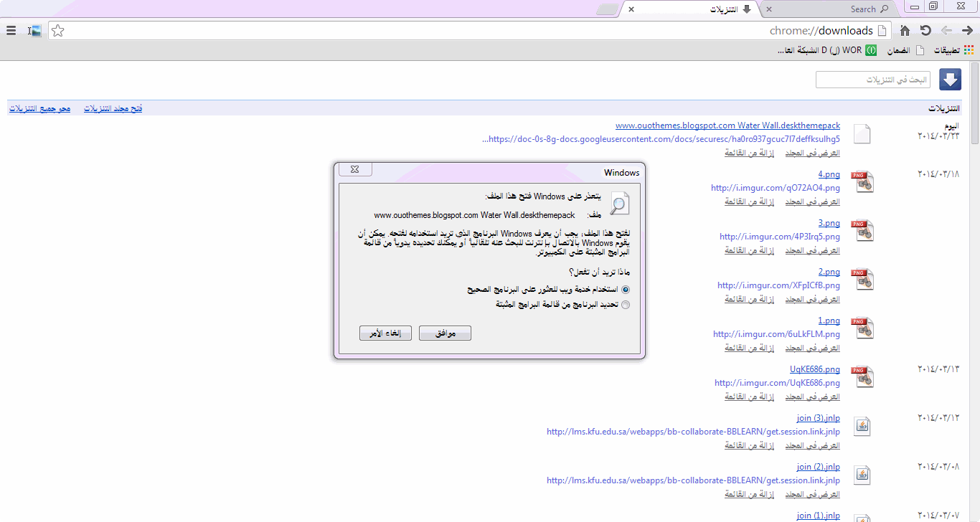Viewport: 980px width, 522px height.
Task: Open 4.png download link
Action: coord(829,174)
